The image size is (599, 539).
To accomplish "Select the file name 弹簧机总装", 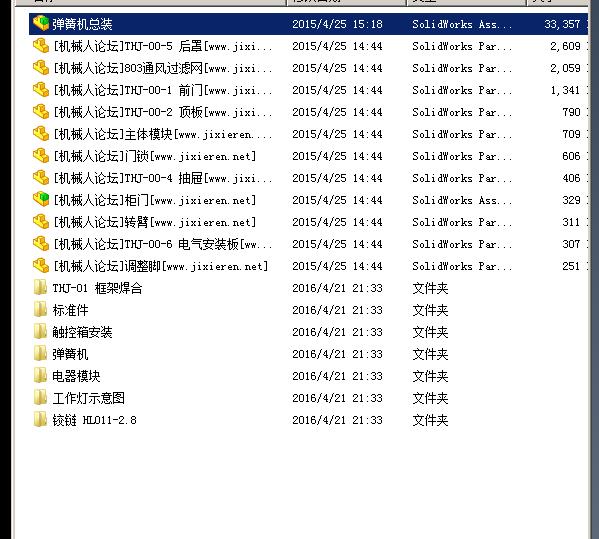I will pos(82,24).
